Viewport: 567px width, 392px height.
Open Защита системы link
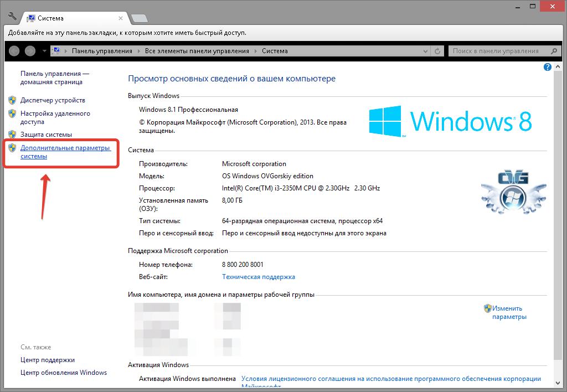tap(47, 135)
